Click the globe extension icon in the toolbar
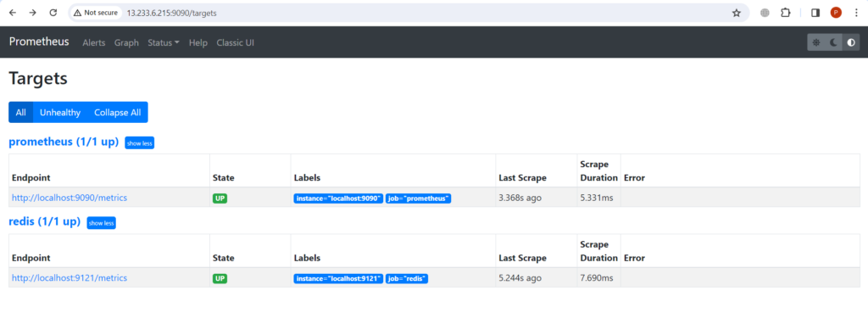 [765, 13]
